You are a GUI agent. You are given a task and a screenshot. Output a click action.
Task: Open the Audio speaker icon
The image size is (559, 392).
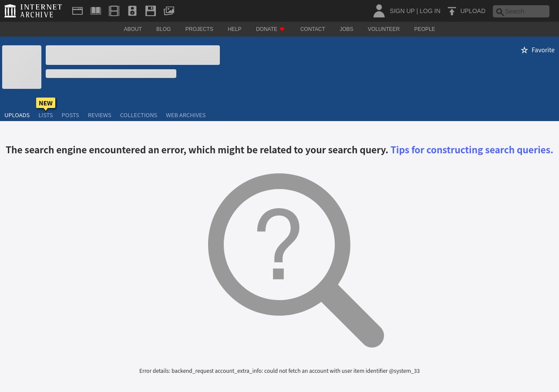(132, 11)
